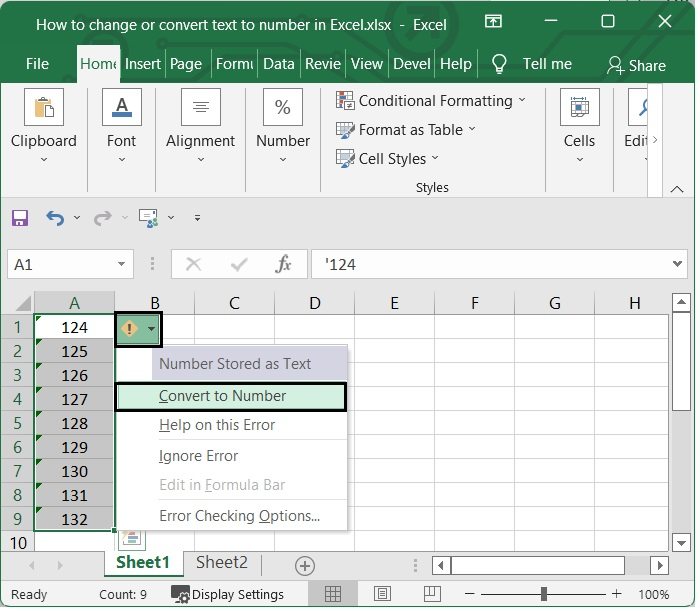Click the Undo arrow icon
This screenshot has width=700, height=611.
[55, 218]
